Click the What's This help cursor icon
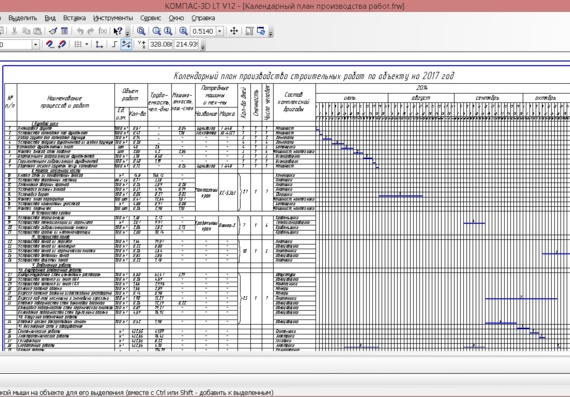This screenshot has height=397, width=570. (x=117, y=31)
